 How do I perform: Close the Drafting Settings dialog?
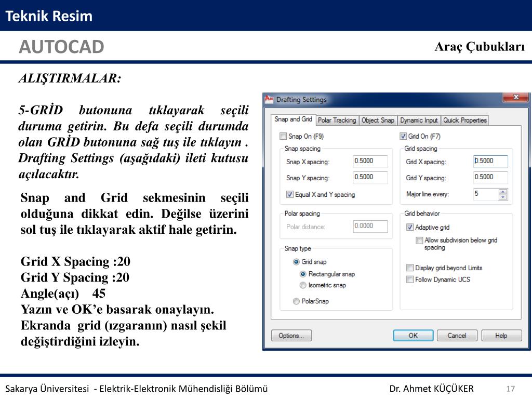pyautogui.click(x=516, y=97)
